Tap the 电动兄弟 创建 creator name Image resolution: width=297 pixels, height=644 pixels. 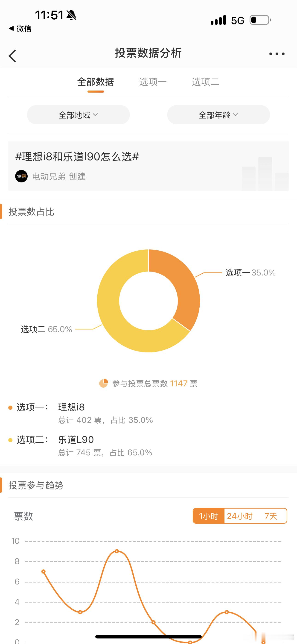tap(59, 176)
